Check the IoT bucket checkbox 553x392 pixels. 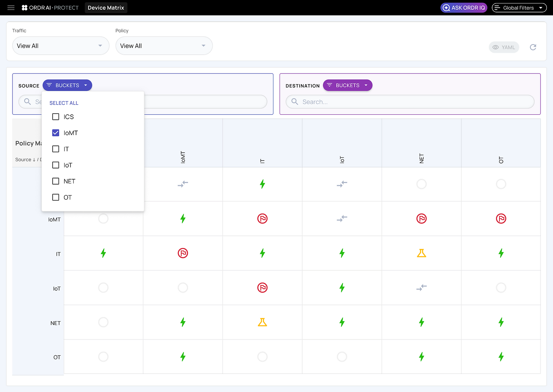[56, 165]
